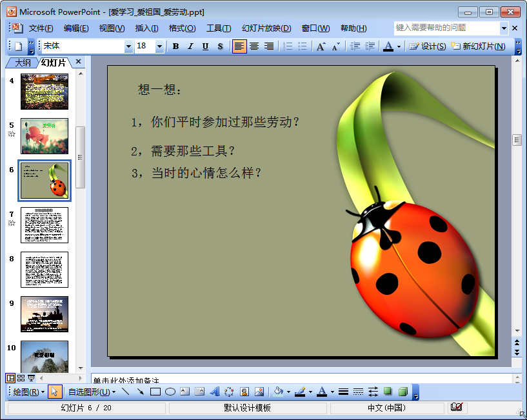The image size is (527, 420).
Task: Apply font color from formatting toolbar
Action: click(388, 46)
